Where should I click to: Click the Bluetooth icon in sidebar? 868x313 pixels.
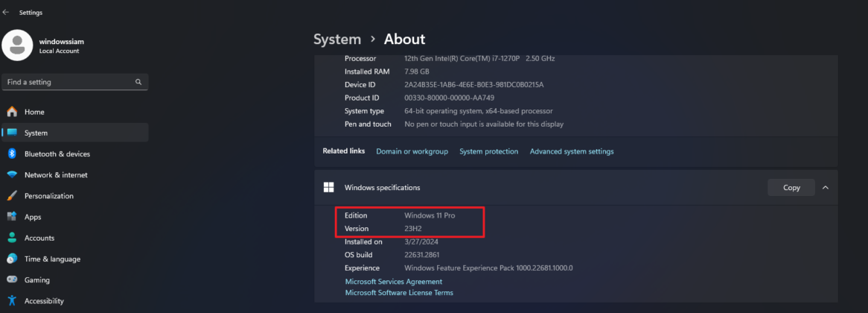12,154
